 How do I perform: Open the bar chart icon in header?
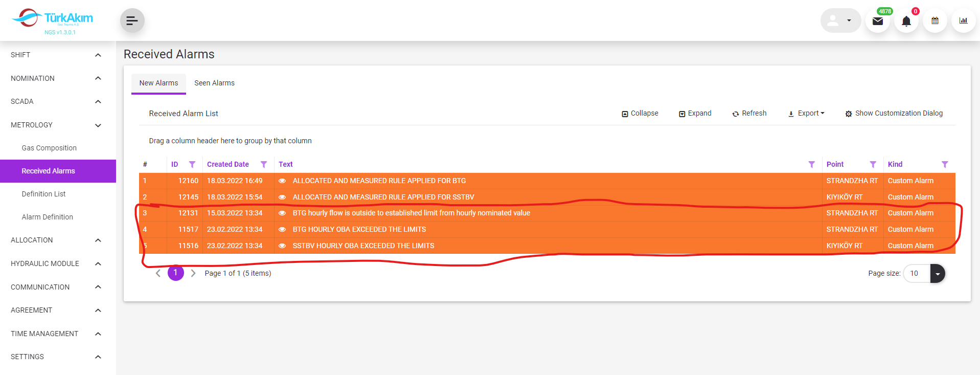[x=963, y=21]
